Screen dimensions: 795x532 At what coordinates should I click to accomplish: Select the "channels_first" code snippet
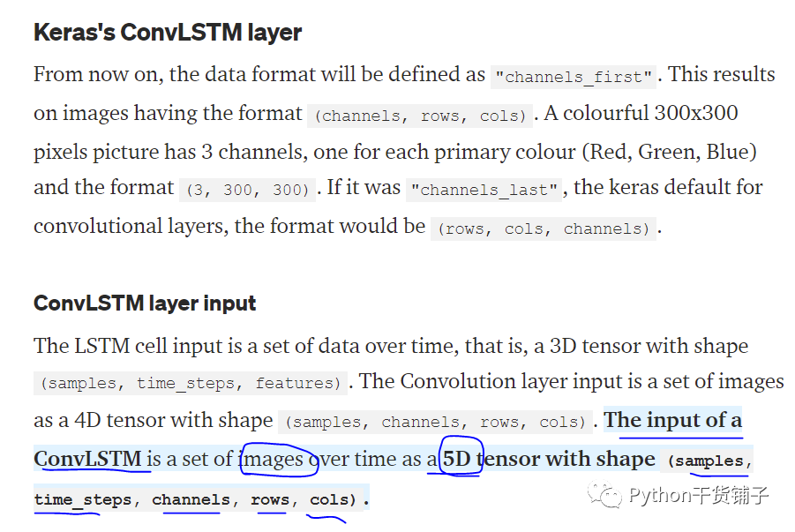click(573, 77)
